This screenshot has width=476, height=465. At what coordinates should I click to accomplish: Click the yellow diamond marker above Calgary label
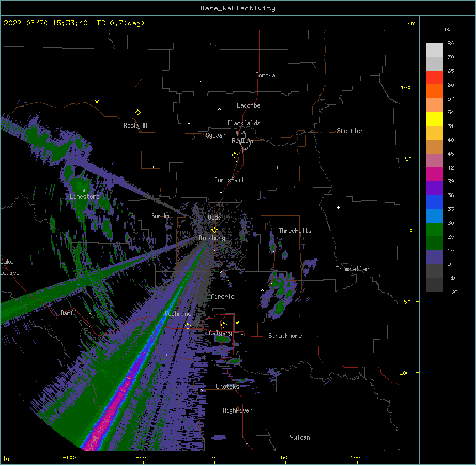tap(224, 325)
